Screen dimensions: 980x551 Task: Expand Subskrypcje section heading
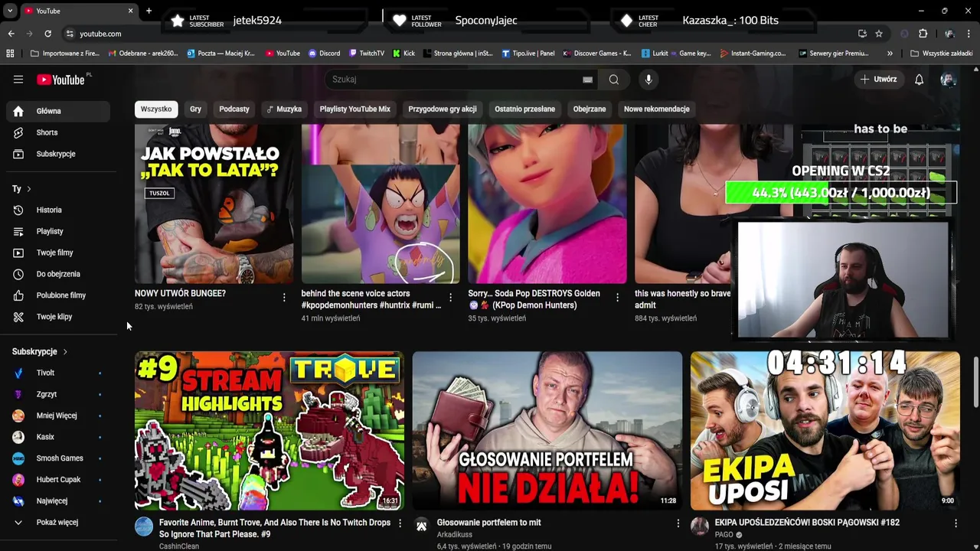40,351
